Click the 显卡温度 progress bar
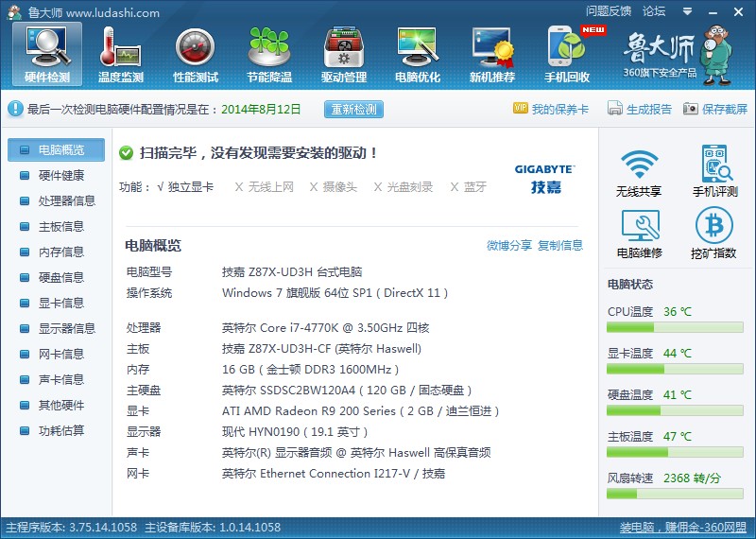 point(675,369)
